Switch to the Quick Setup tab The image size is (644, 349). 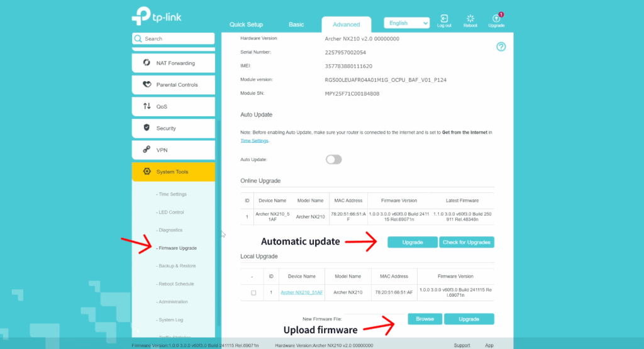pos(246,25)
